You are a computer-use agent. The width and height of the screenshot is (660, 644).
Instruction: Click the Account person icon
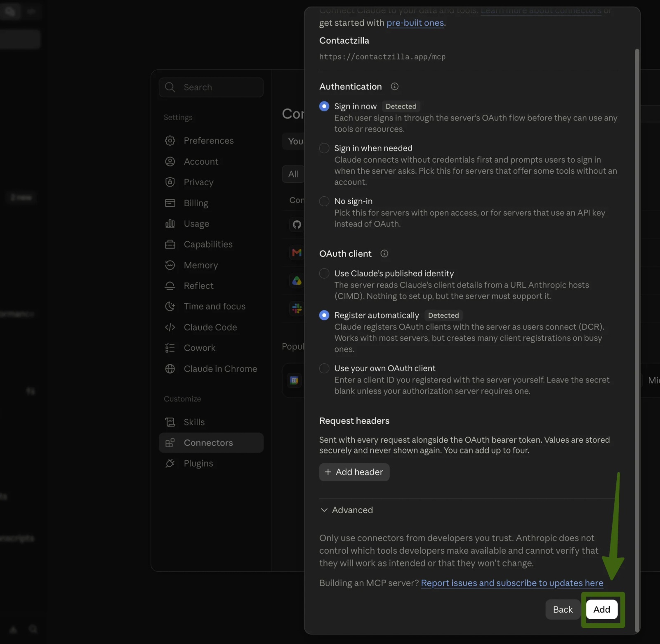click(170, 161)
